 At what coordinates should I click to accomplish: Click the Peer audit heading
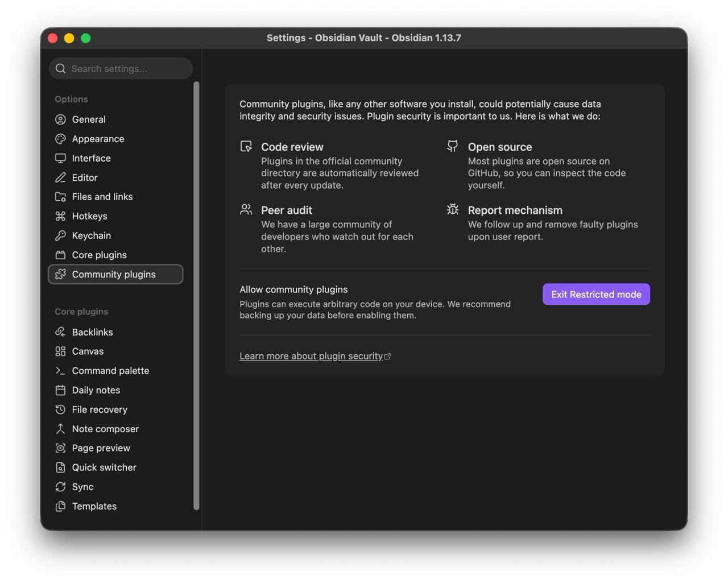coord(287,210)
